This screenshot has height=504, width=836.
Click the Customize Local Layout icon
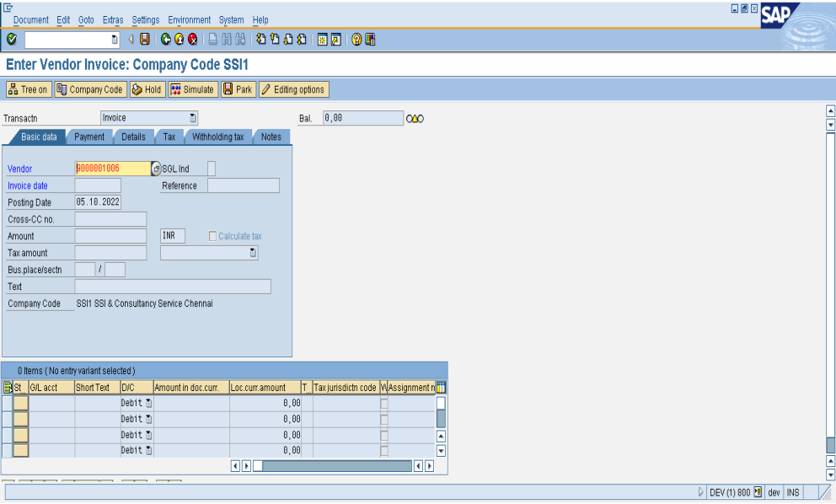370,40
